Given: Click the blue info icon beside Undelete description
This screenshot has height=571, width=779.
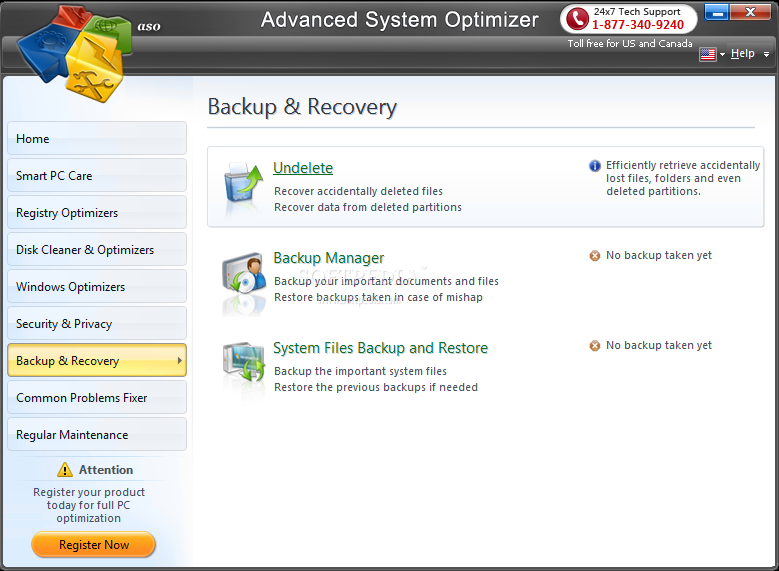Looking at the screenshot, I should click(x=595, y=165).
